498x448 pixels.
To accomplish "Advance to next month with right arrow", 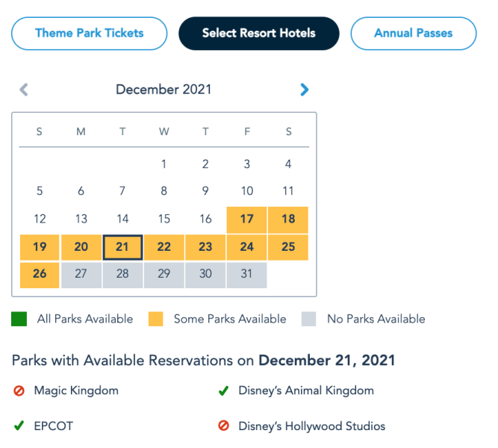I will click(x=304, y=90).
